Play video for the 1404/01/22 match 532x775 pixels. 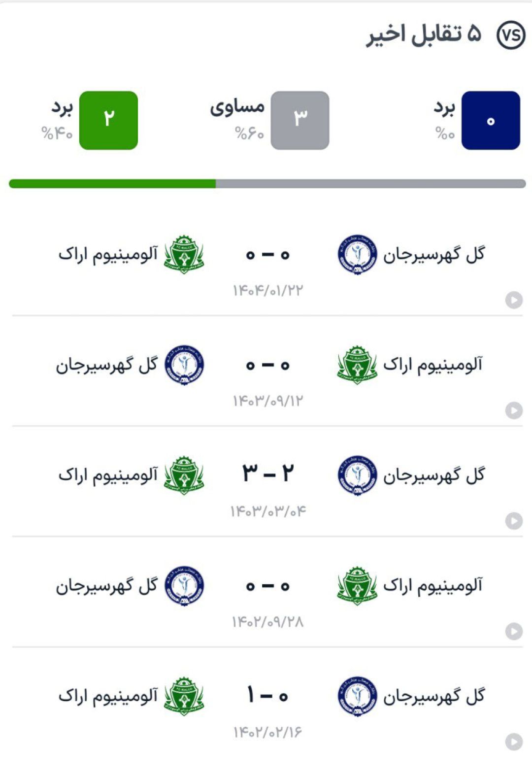pyautogui.click(x=514, y=300)
